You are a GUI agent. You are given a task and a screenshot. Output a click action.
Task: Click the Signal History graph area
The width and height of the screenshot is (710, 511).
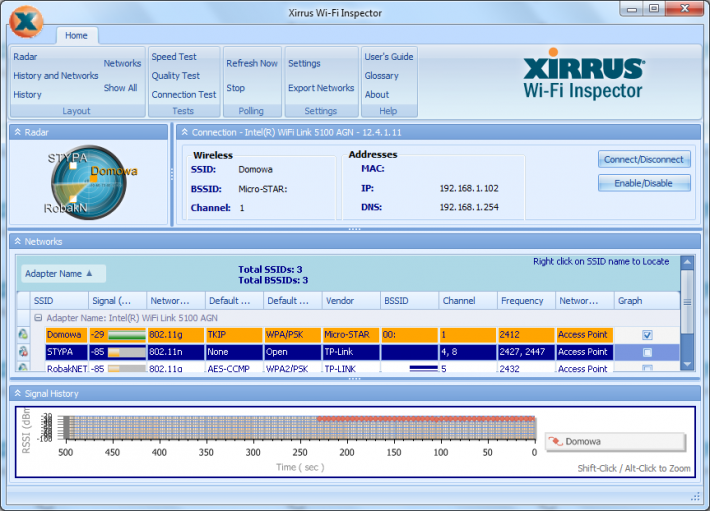(x=301, y=427)
